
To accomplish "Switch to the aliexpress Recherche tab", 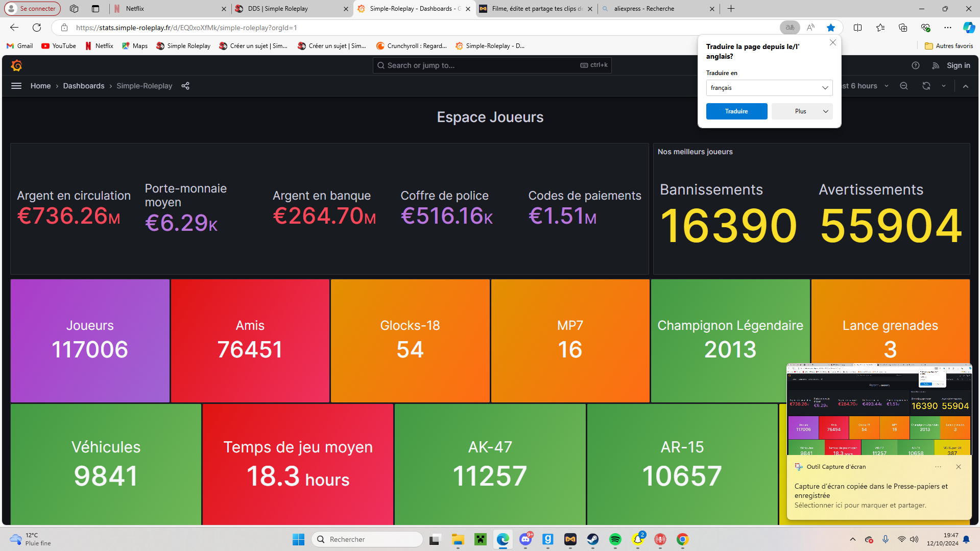I will click(658, 9).
